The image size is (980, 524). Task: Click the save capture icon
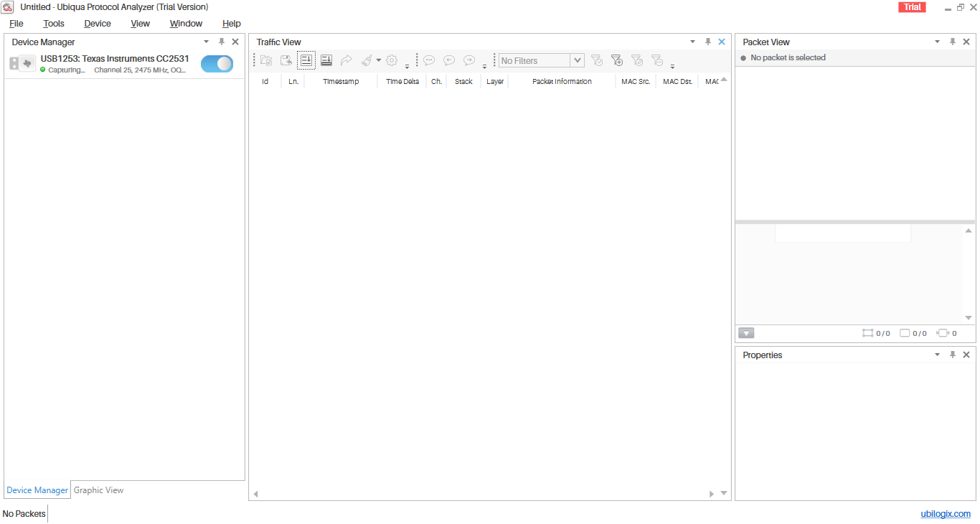pyautogui.click(x=286, y=61)
